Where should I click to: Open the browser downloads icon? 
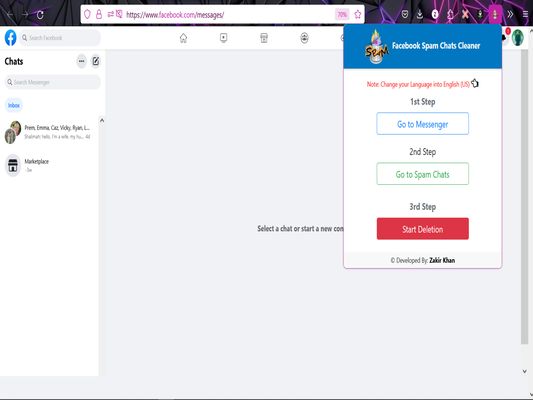click(x=420, y=14)
